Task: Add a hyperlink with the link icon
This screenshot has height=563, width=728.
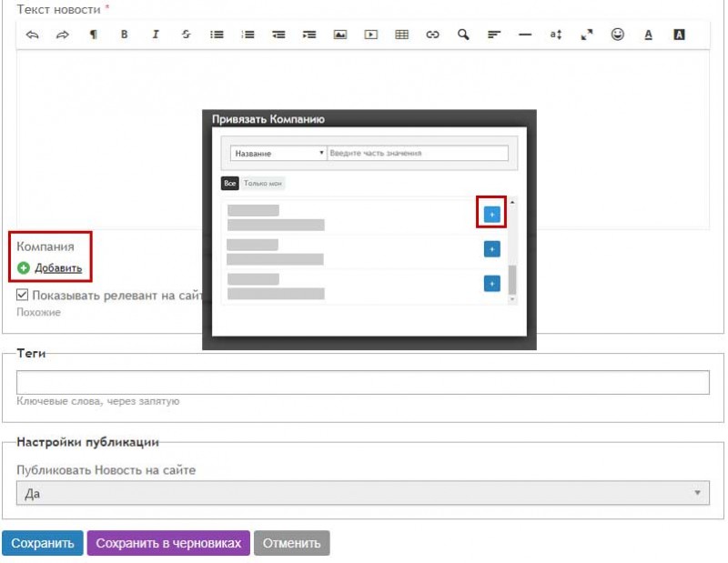Action: point(432,35)
